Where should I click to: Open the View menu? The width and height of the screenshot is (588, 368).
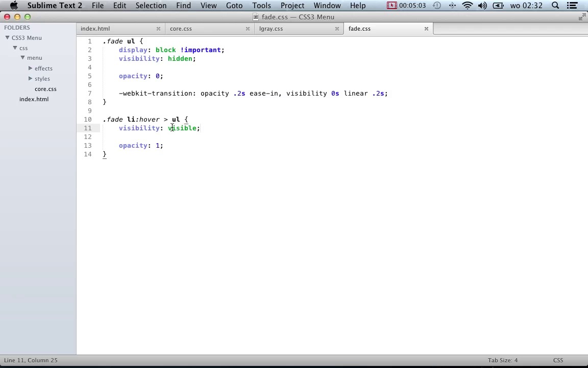208,5
